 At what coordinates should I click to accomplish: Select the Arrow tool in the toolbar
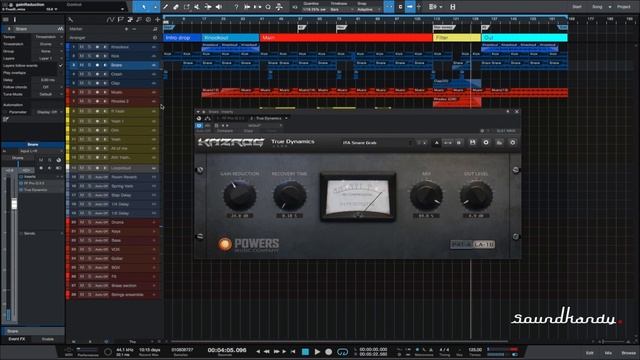coord(144,7)
